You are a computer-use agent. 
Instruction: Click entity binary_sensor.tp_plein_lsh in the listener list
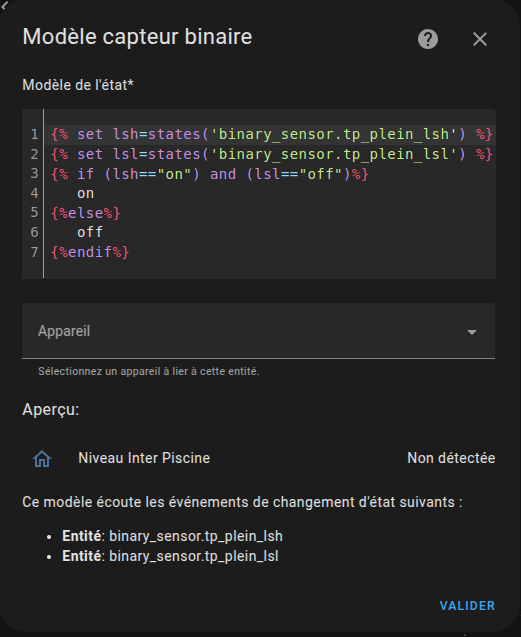[172, 536]
